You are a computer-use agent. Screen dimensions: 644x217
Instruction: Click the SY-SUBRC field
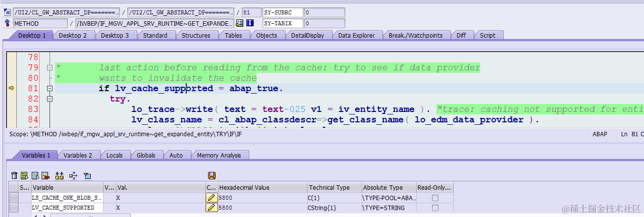tap(282, 12)
